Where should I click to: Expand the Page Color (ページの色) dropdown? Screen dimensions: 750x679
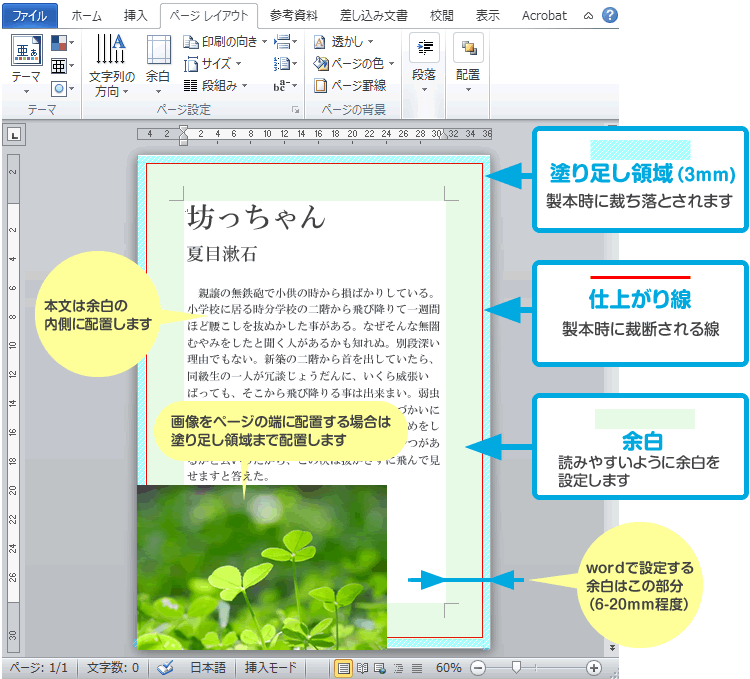click(x=355, y=64)
